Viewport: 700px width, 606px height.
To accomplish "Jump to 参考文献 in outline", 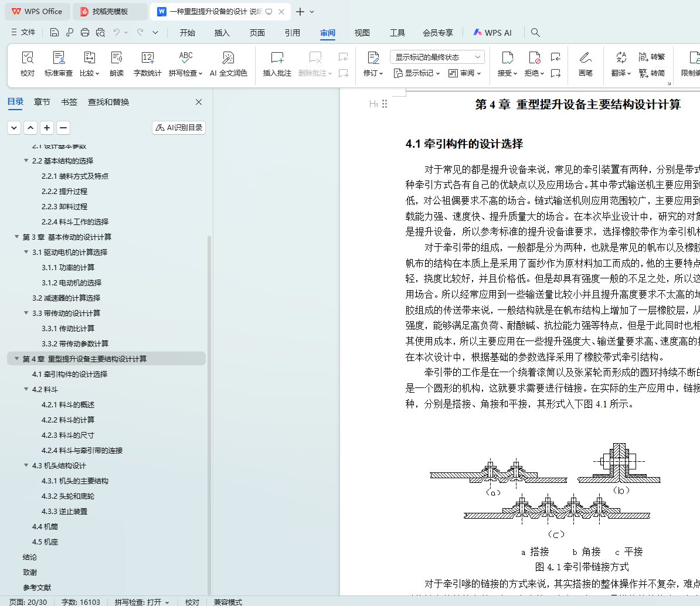I will click(37, 587).
